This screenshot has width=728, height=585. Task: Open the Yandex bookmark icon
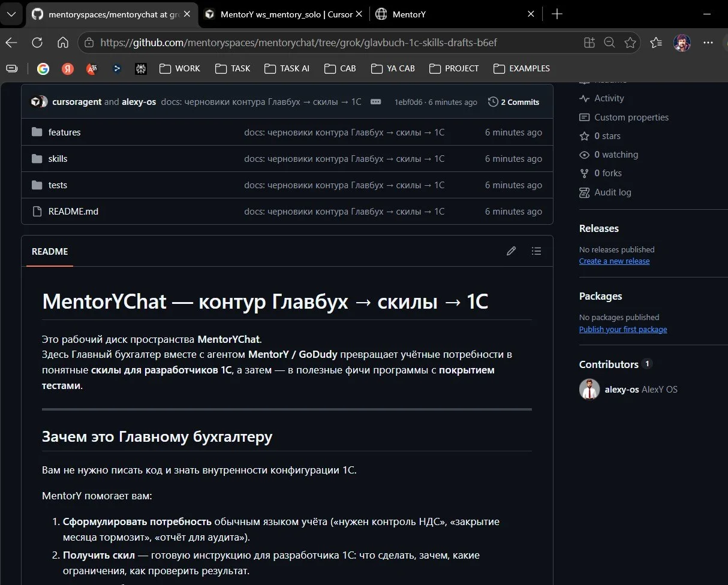coord(67,68)
